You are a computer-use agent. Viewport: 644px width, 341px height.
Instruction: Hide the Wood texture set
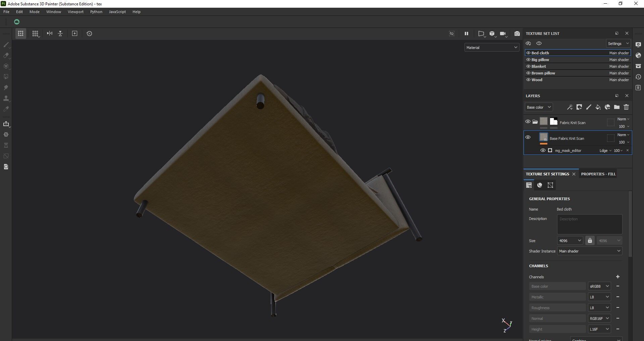pos(528,80)
